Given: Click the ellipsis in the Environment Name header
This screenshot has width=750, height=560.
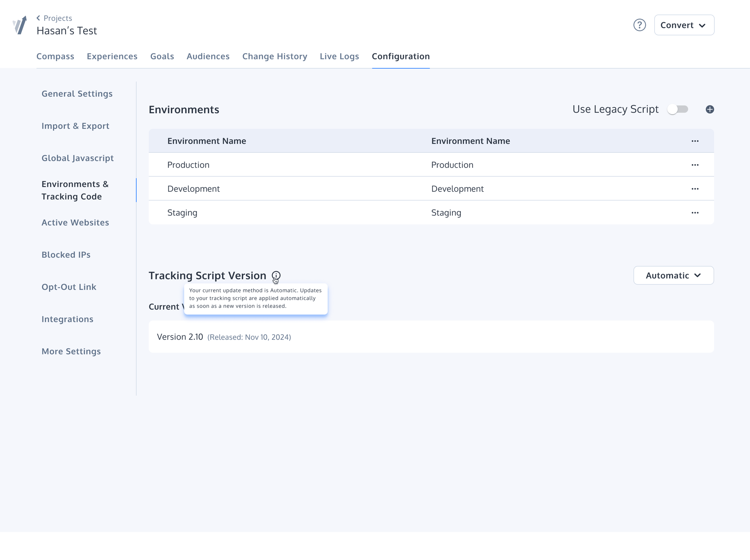Looking at the screenshot, I should [695, 141].
